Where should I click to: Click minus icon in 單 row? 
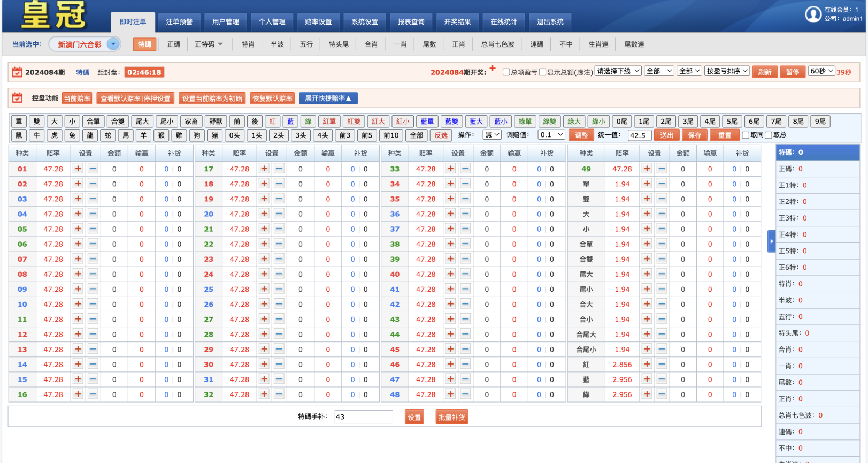(x=662, y=184)
